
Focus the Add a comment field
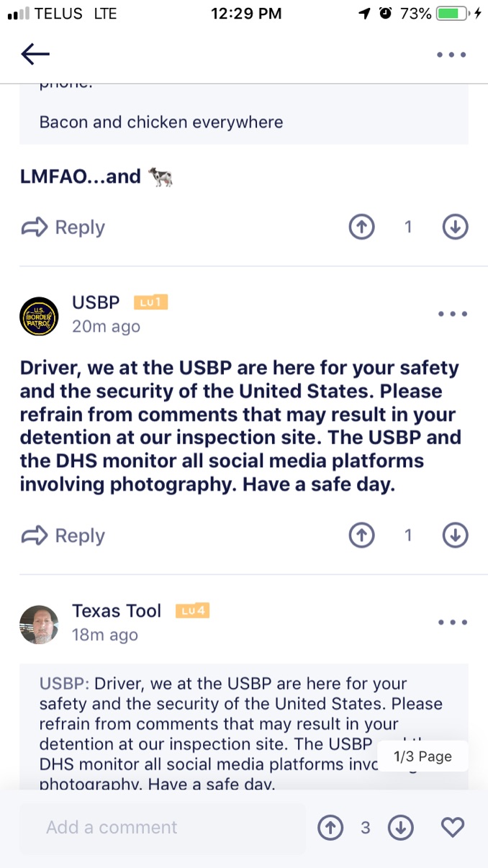click(162, 828)
